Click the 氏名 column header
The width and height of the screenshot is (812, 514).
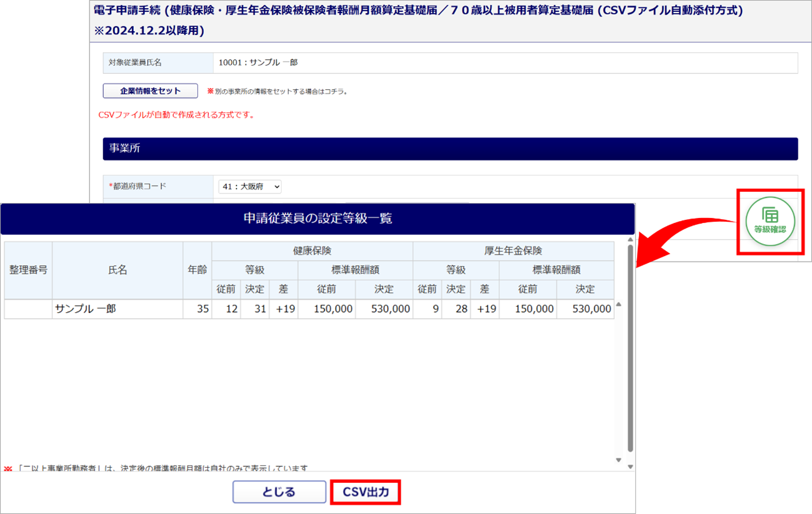[x=118, y=270]
